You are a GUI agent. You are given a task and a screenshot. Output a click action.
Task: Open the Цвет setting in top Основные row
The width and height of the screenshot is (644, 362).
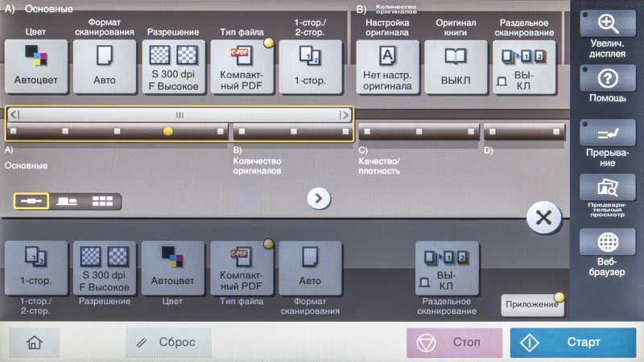click(36, 67)
